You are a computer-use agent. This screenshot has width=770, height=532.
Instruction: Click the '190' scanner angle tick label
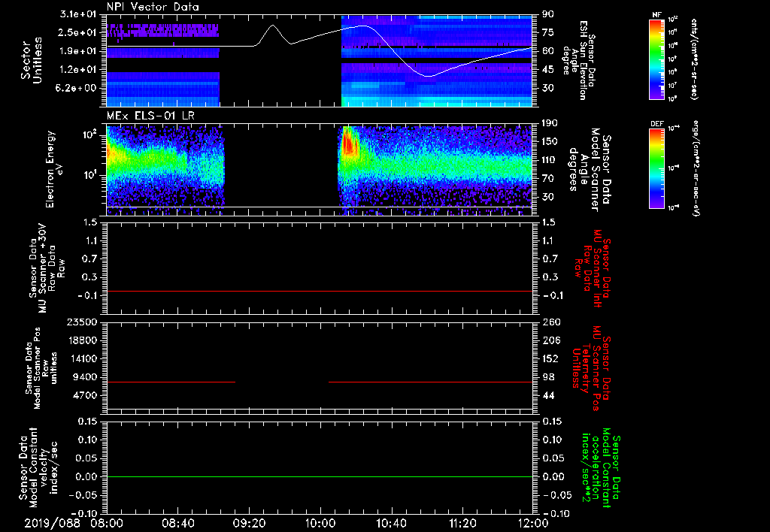(550, 123)
